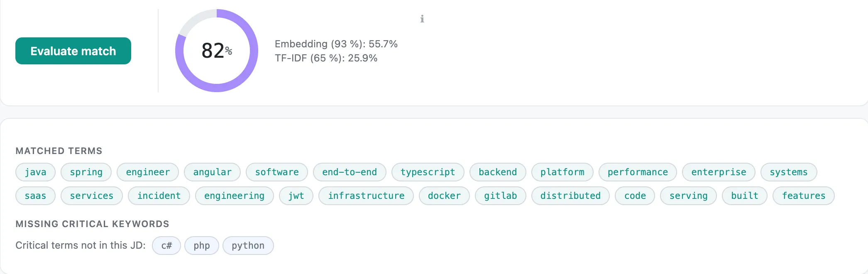Click the 'features' term chip

tap(804, 196)
